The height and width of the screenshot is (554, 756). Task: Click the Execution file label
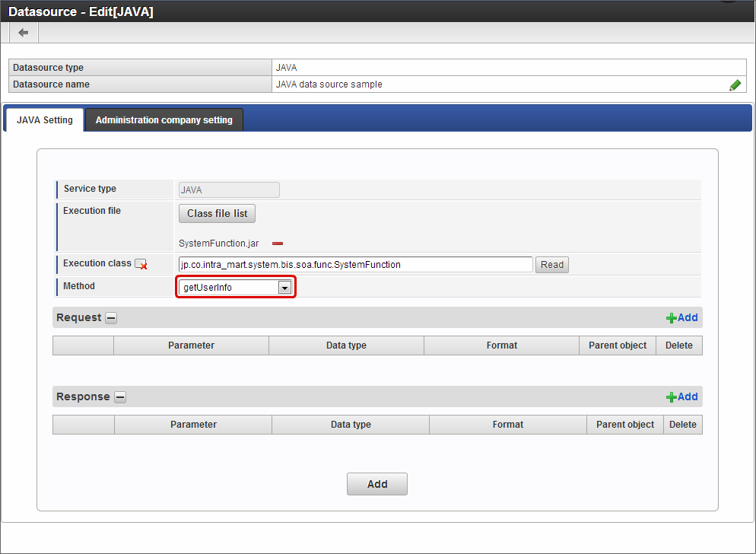coord(92,211)
